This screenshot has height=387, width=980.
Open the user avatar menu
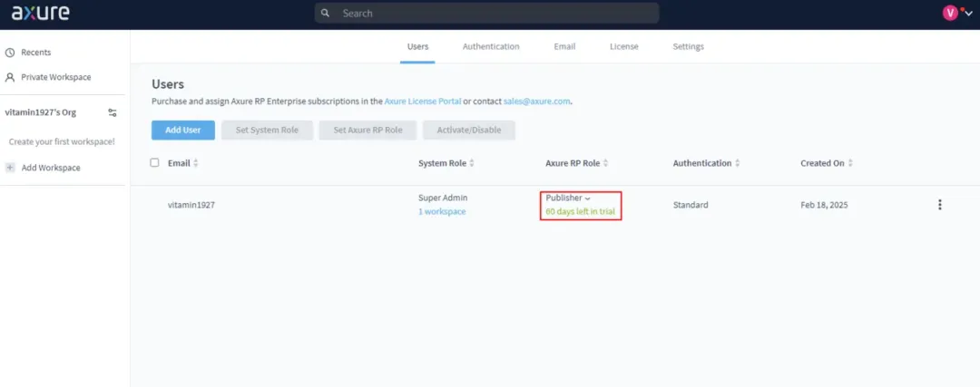[950, 13]
